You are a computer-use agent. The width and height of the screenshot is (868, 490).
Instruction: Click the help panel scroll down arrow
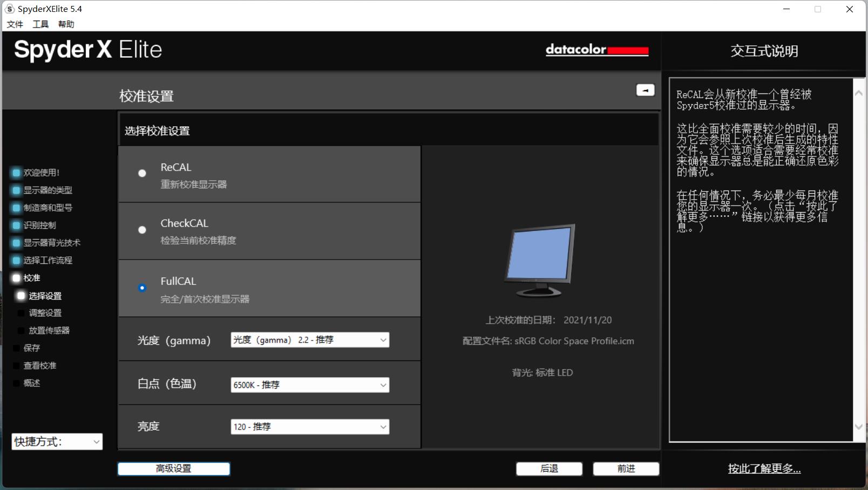(x=858, y=427)
